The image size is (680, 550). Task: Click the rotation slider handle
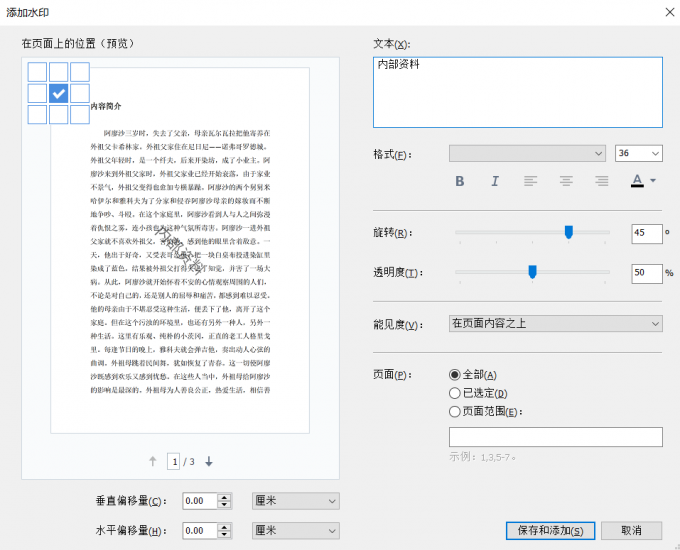(x=568, y=232)
